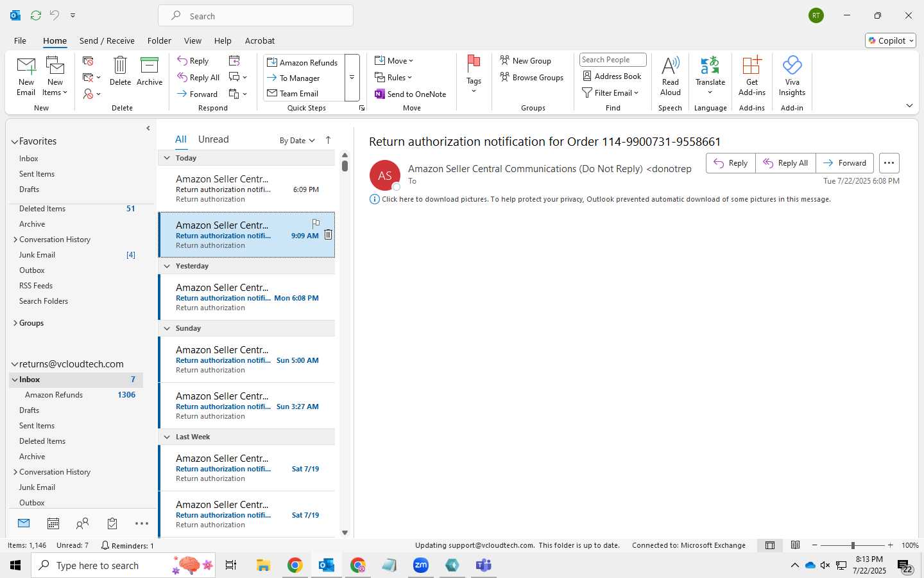
Task: Open the Address Book
Action: (612, 76)
